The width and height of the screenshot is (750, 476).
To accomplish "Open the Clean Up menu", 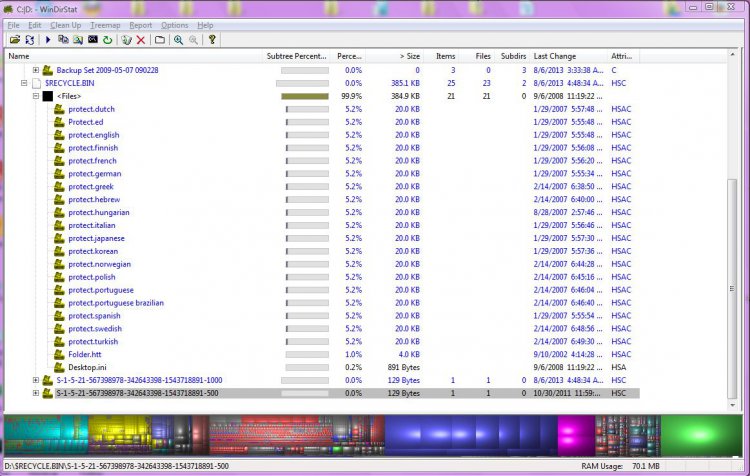I will pyautogui.click(x=66, y=25).
